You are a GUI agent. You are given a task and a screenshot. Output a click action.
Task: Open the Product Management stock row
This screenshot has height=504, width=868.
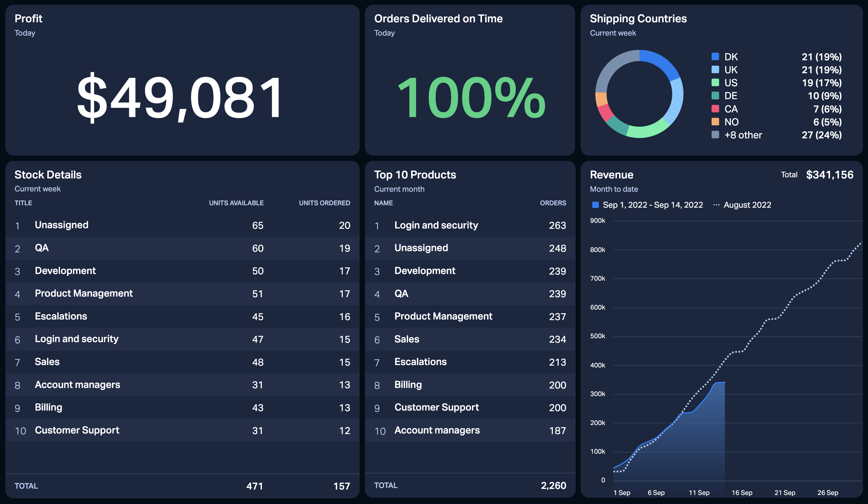(x=183, y=294)
